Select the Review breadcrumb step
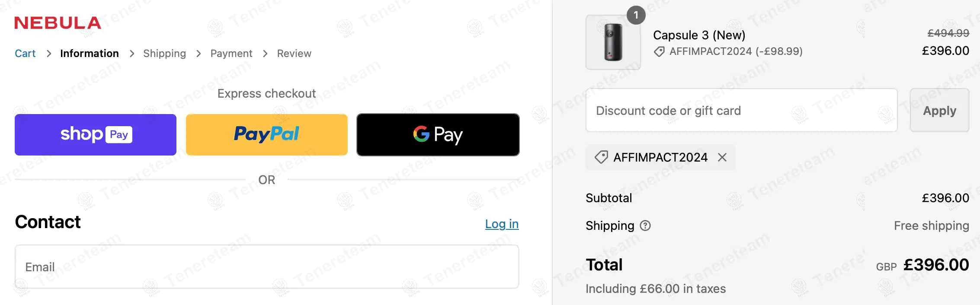 click(294, 54)
